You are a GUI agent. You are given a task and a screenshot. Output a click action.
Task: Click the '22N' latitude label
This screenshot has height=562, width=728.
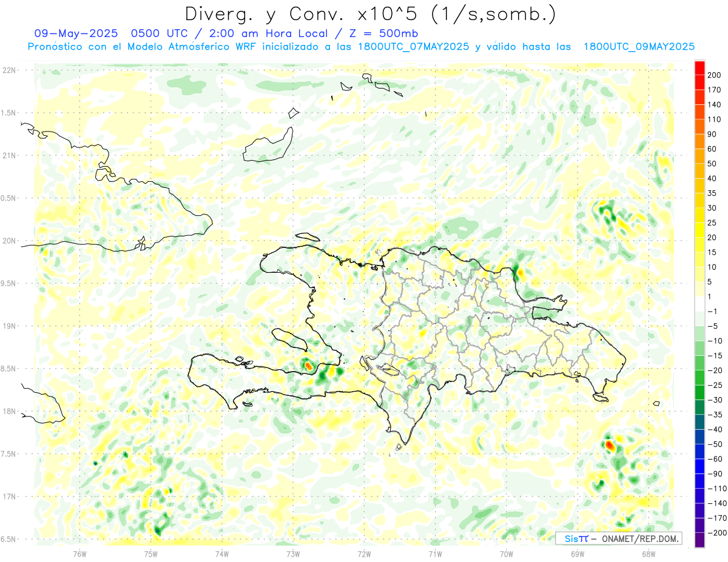8,70
